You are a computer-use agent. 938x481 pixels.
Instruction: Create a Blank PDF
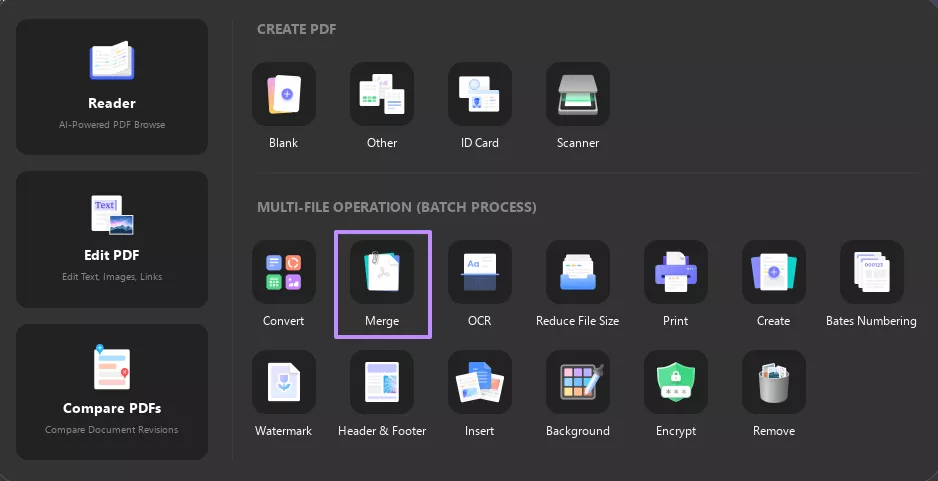pyautogui.click(x=284, y=94)
